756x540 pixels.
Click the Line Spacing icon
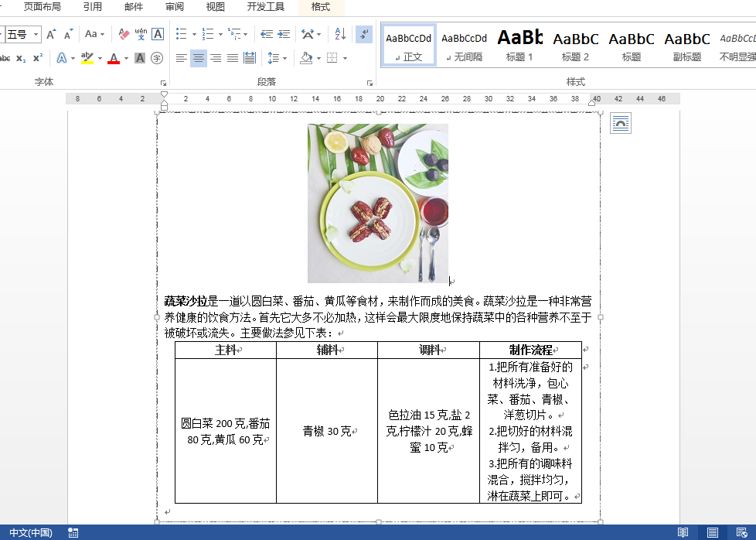point(274,58)
